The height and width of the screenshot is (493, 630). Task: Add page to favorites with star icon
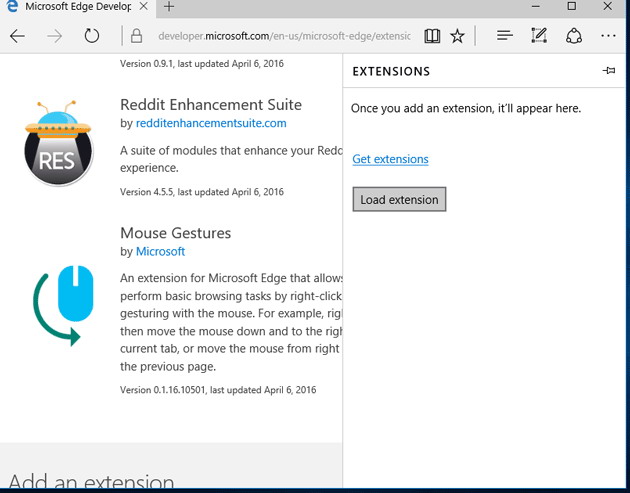click(x=457, y=36)
